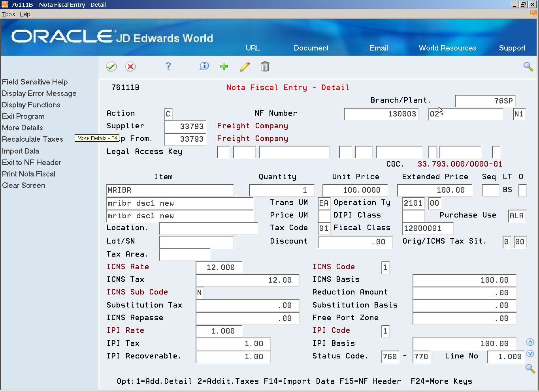Click the info speech bubble icon

[204, 66]
